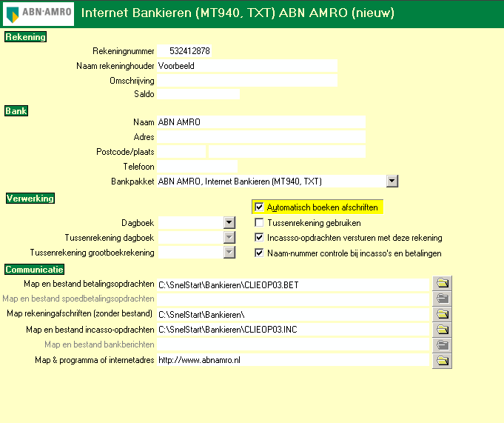The image size is (504, 423).
Task: Click the spoedbetalingsopdrachten path field
Action: coord(293,299)
